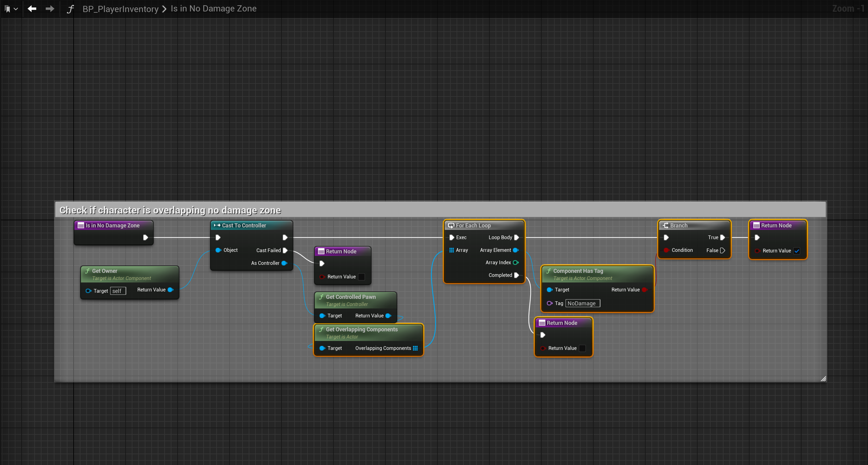Viewport: 868px width, 465px height.
Task: Click Is in No Damage Zone breadcrumb
Action: (x=213, y=9)
